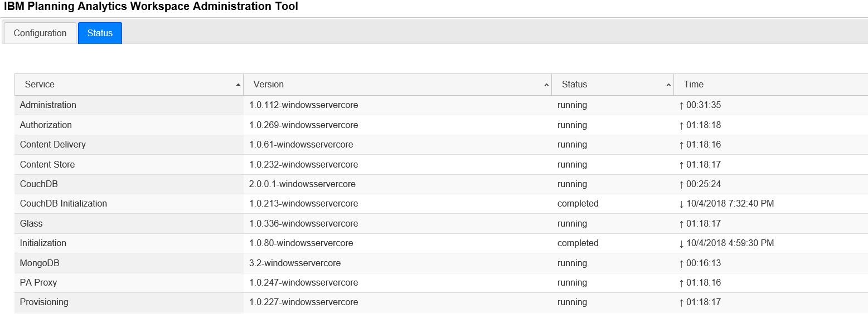Click the 00:16:13 uptime for MongoDB
This screenshot has width=868, height=314.
click(x=704, y=263)
